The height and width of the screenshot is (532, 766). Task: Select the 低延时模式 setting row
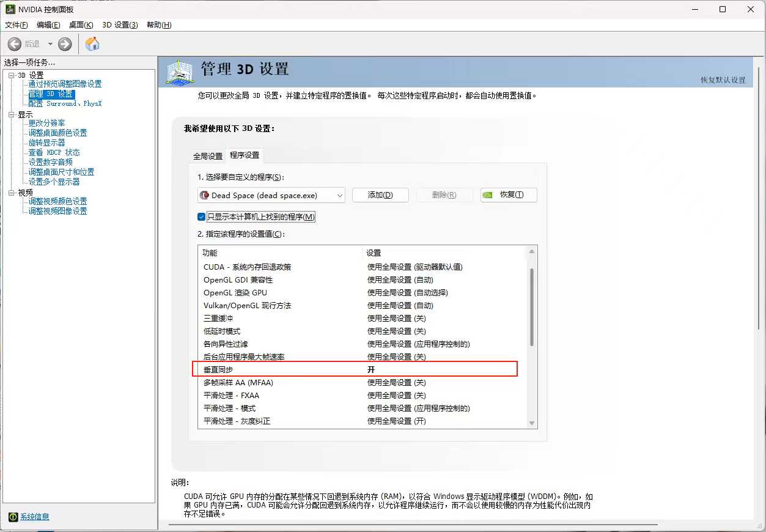click(362, 331)
